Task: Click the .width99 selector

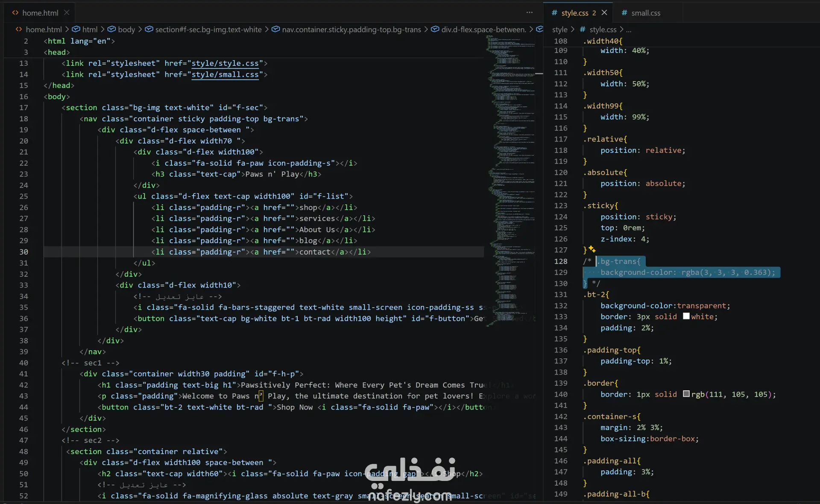Action: [x=603, y=106]
